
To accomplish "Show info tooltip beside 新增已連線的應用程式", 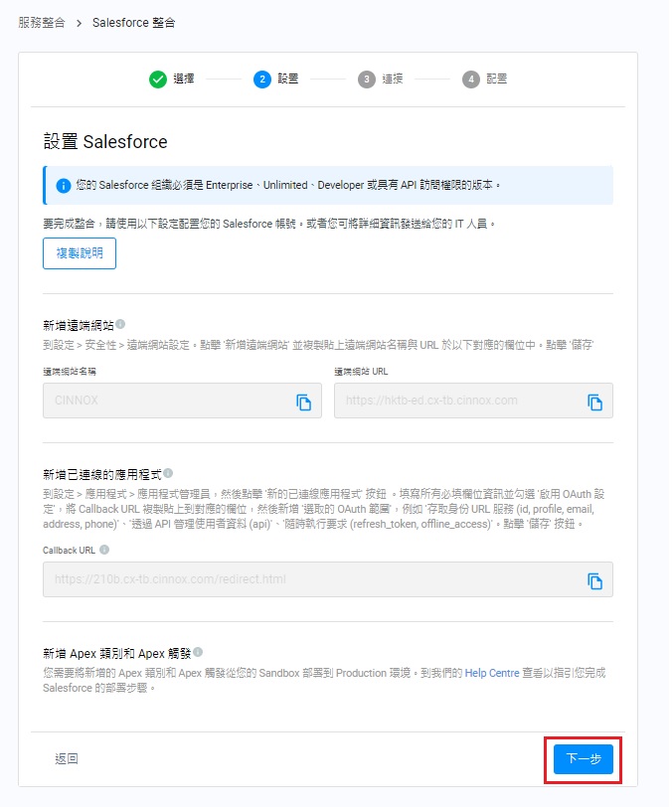I will tap(168, 473).
